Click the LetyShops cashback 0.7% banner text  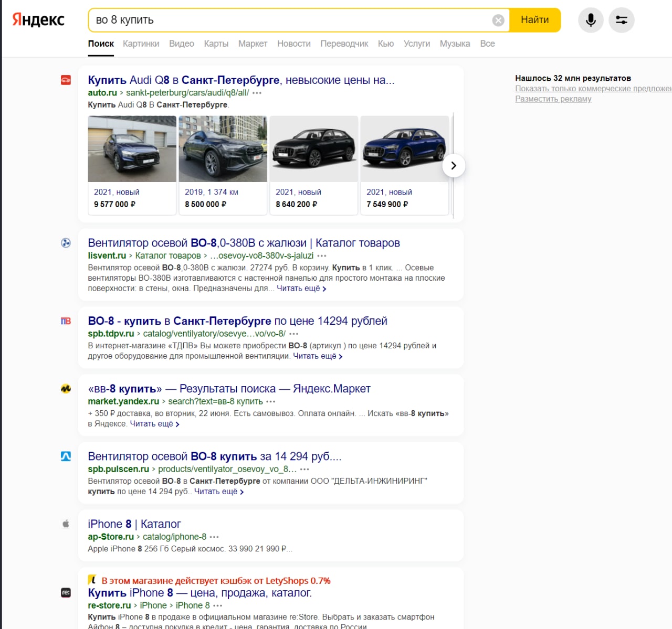coord(216,581)
